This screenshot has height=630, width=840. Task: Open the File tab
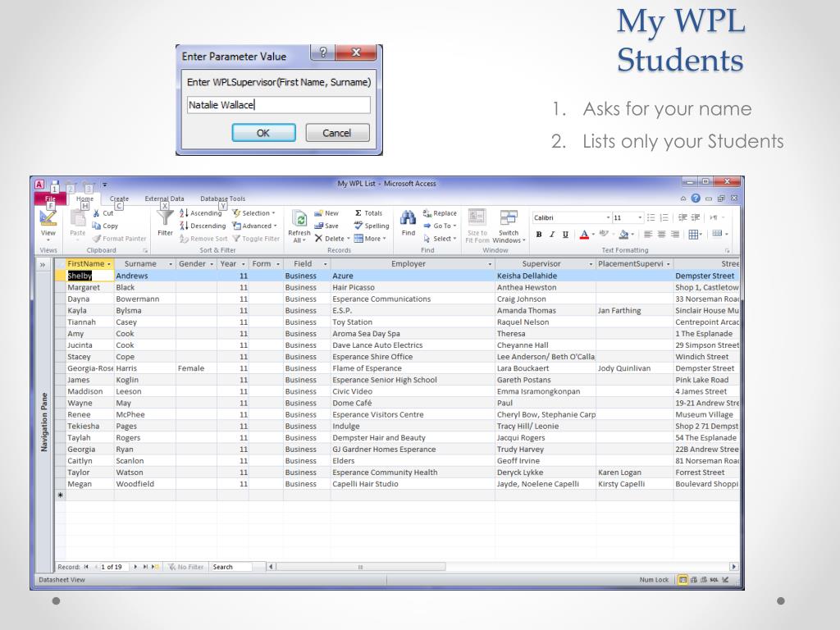(50, 199)
